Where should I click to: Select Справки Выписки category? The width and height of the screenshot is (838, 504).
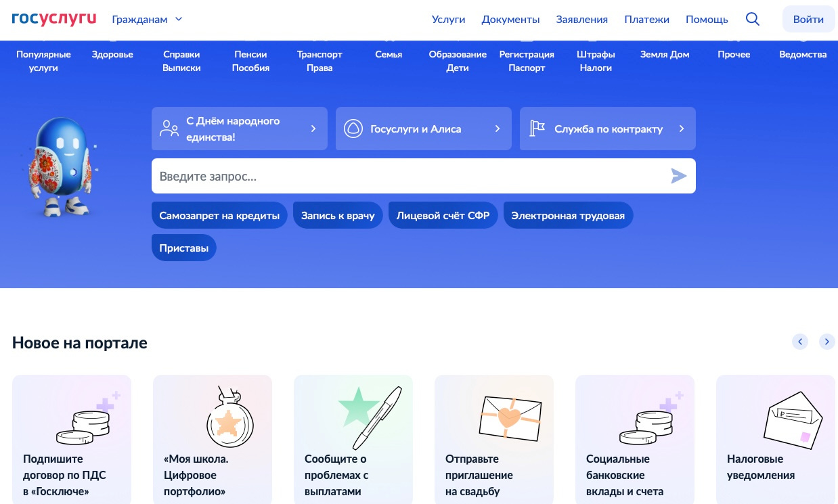coord(181,61)
